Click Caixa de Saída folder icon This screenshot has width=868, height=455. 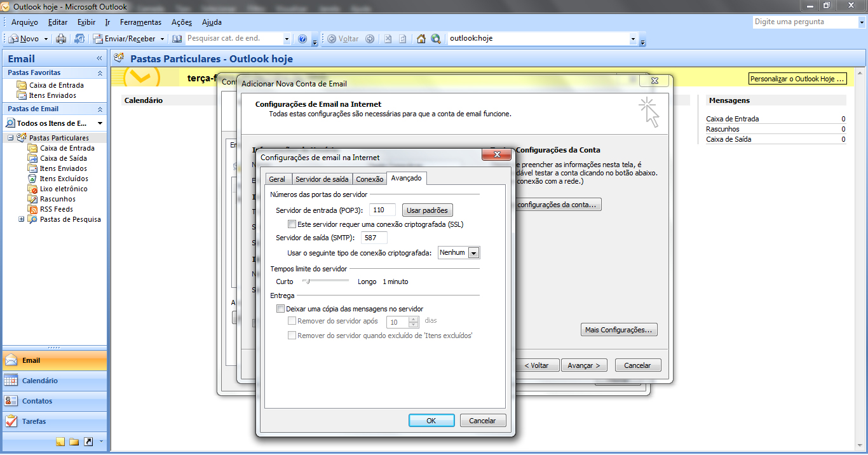[x=33, y=158]
